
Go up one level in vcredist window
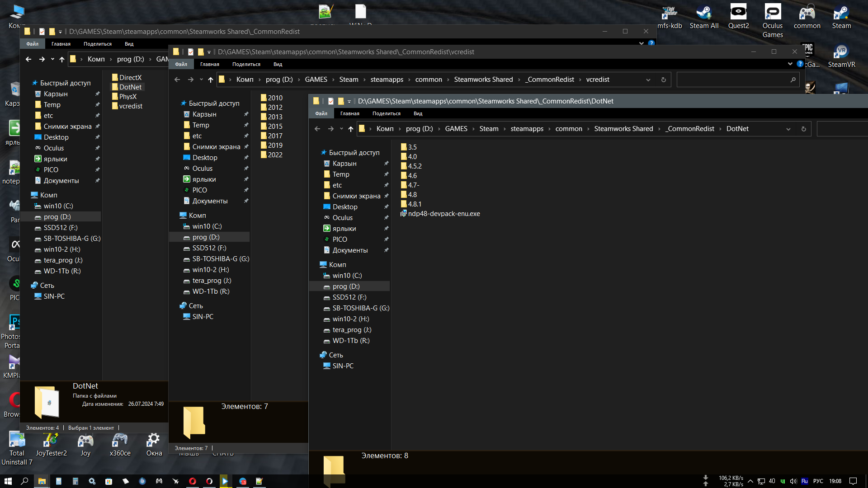211,80
